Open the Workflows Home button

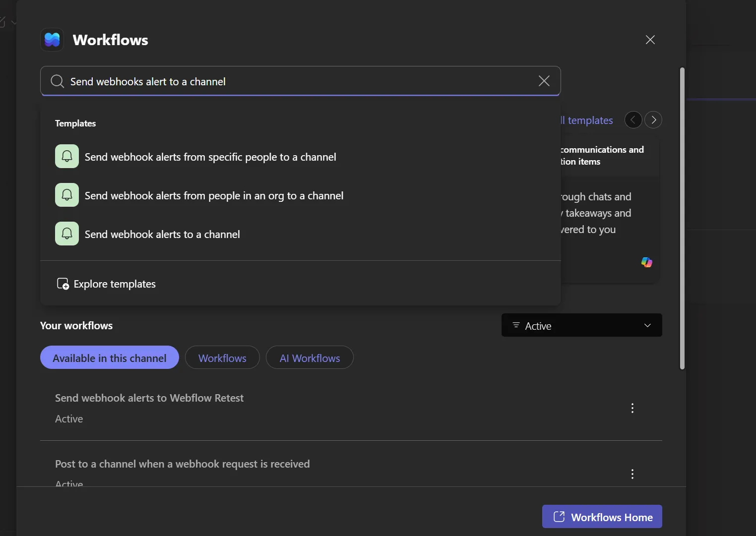click(x=602, y=517)
